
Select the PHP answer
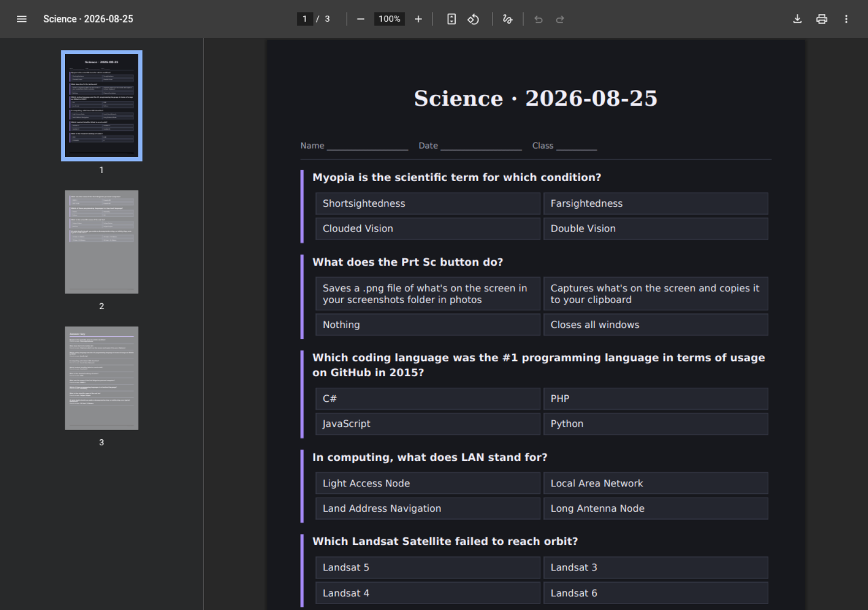(x=656, y=399)
